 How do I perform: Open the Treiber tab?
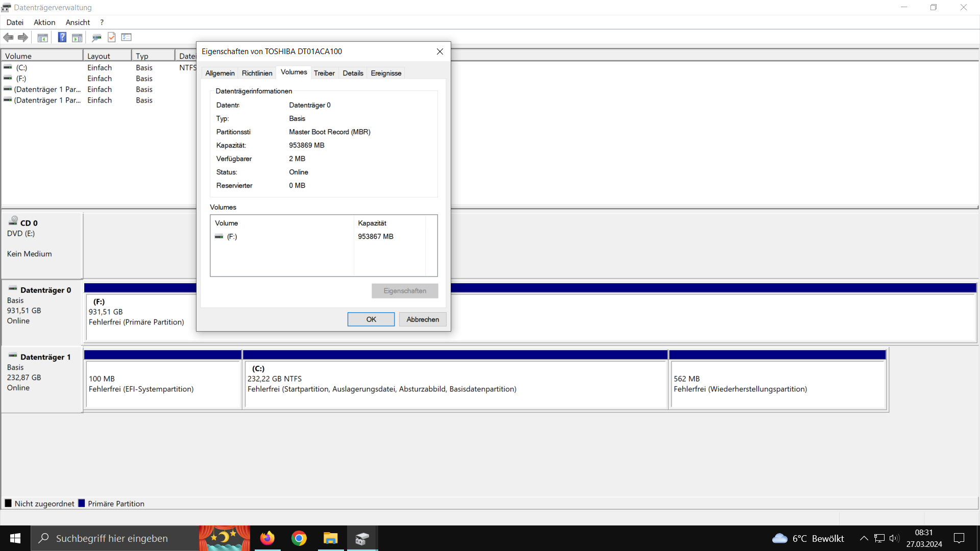tap(324, 73)
